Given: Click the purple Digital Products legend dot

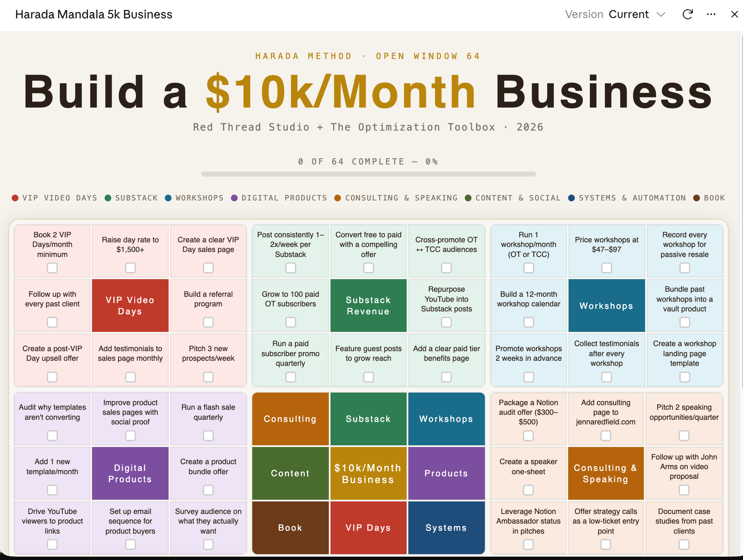Looking at the screenshot, I should tap(234, 198).
